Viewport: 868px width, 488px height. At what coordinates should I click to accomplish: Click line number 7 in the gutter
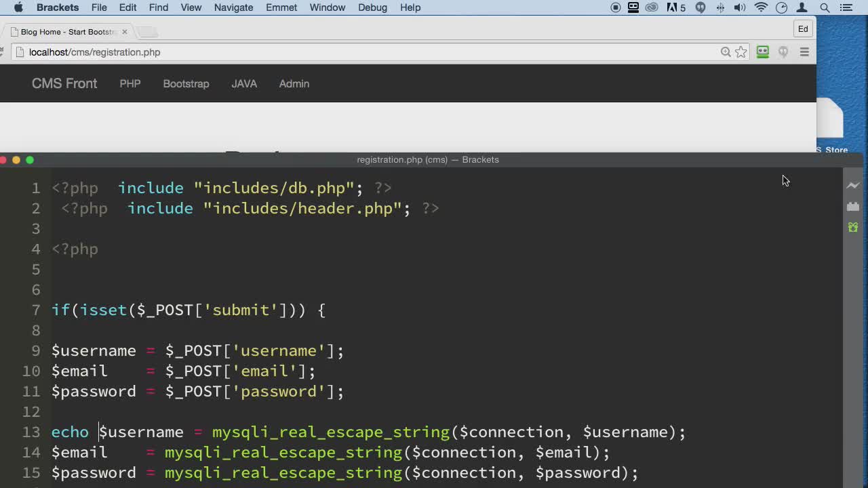[36, 310]
